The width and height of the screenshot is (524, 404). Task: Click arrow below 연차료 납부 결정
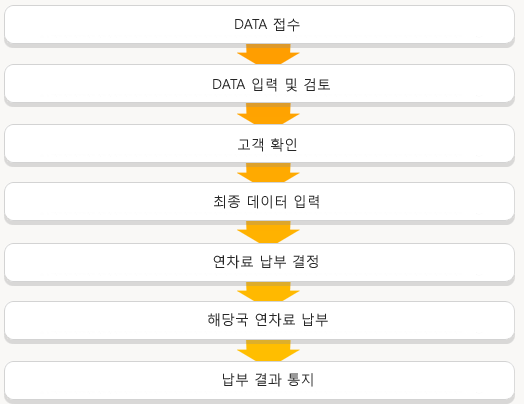pyautogui.click(x=268, y=291)
